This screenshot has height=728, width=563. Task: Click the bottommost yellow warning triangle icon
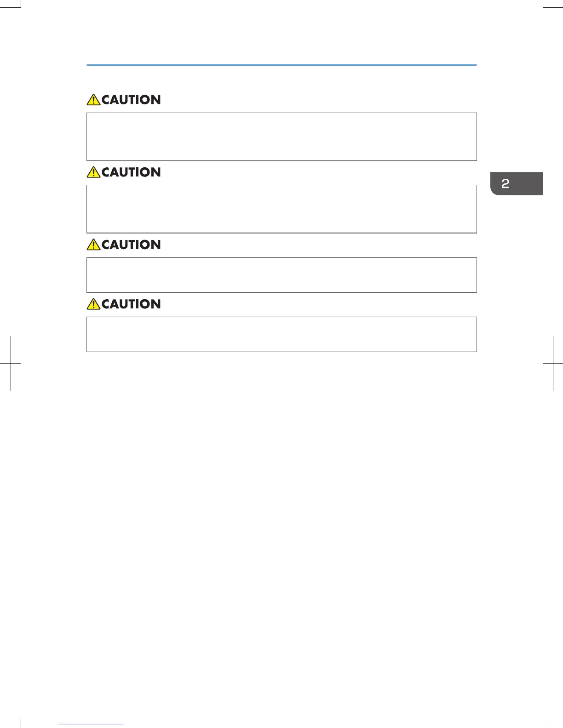point(93,304)
